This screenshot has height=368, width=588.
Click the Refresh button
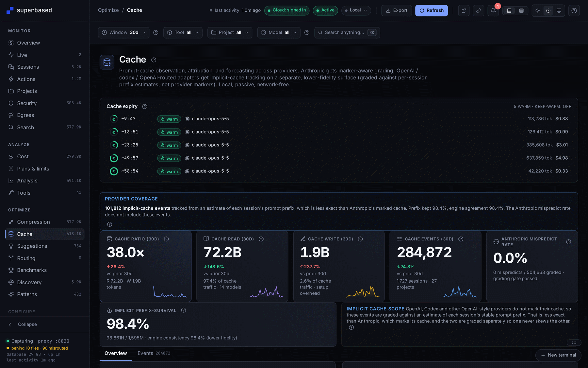point(432,10)
